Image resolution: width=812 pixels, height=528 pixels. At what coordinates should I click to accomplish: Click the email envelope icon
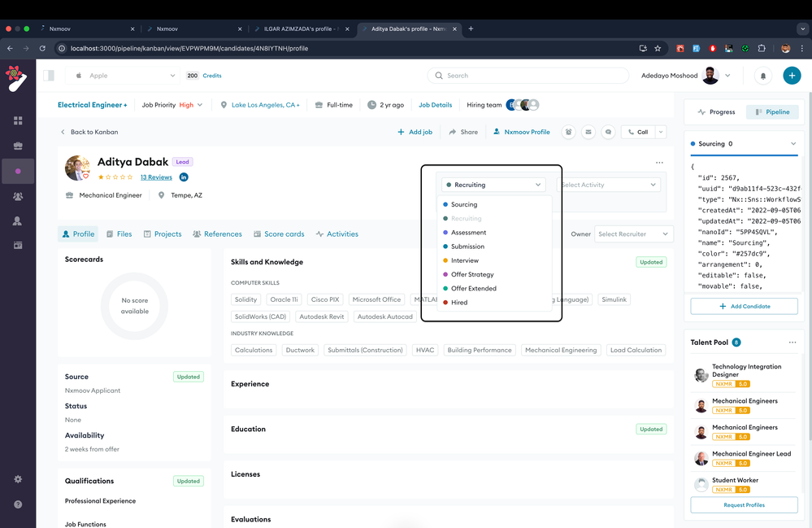588,132
